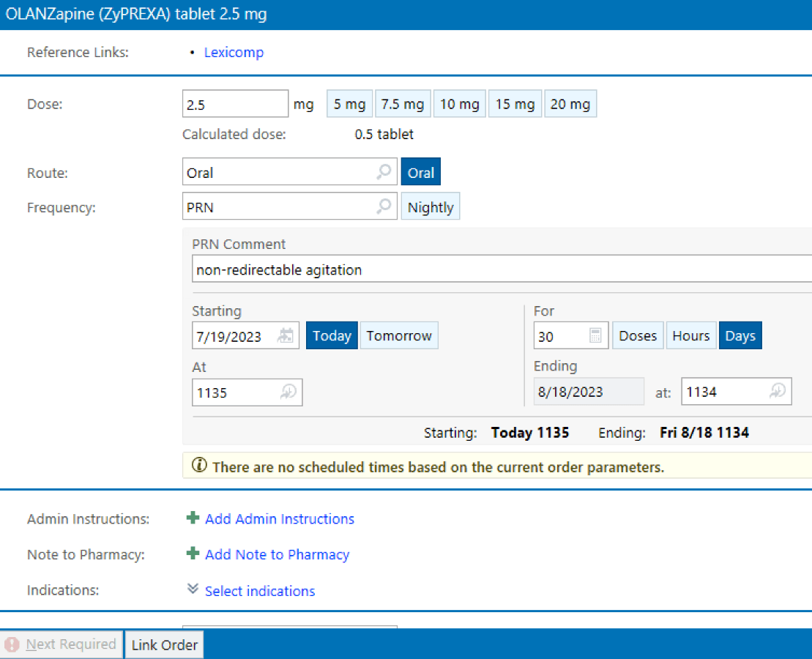Click the clock icon in Ending time field
The image size is (812, 659).
pos(777,392)
